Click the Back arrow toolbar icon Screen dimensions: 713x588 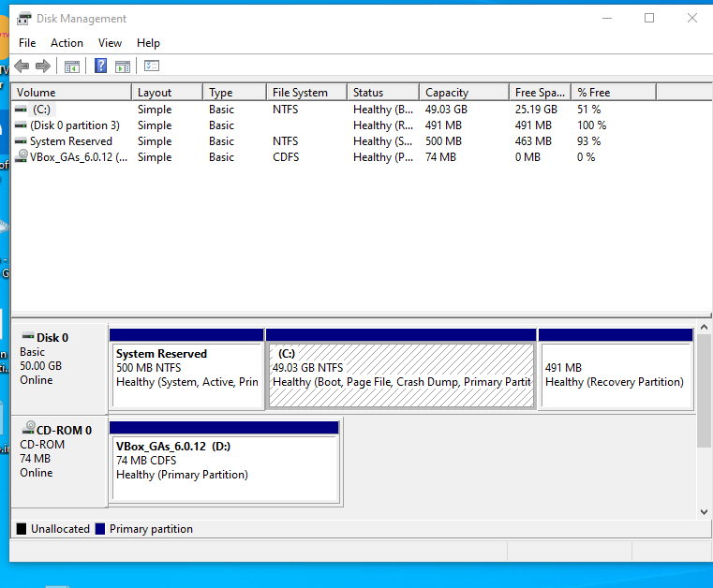[22, 66]
